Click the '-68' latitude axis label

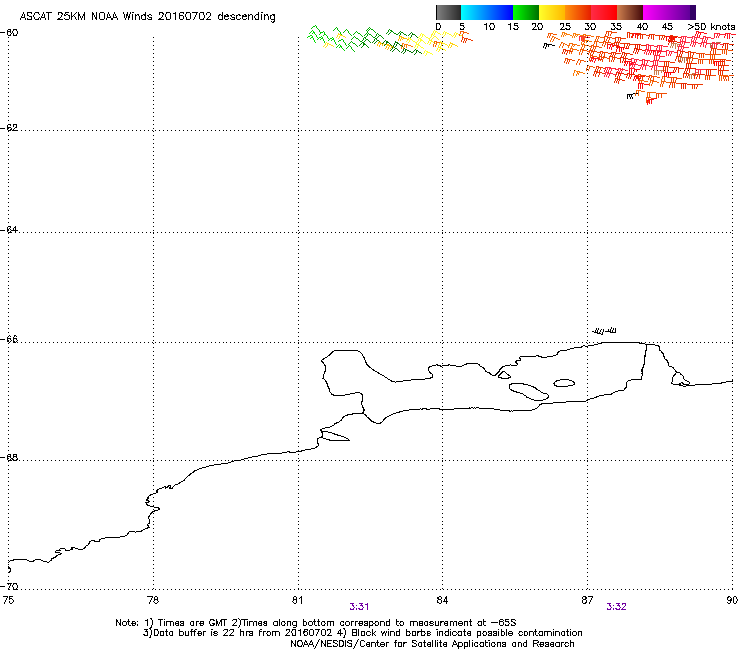coord(9,457)
